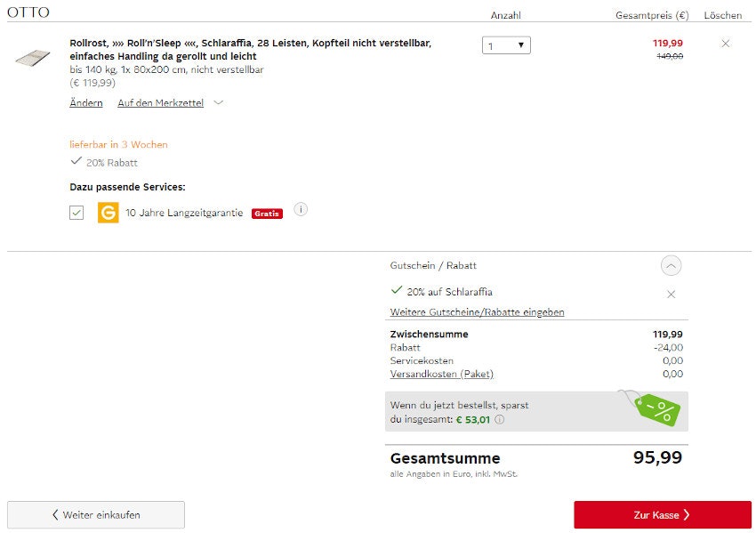Click info icon beside savings amount € 53,01

coord(500,420)
